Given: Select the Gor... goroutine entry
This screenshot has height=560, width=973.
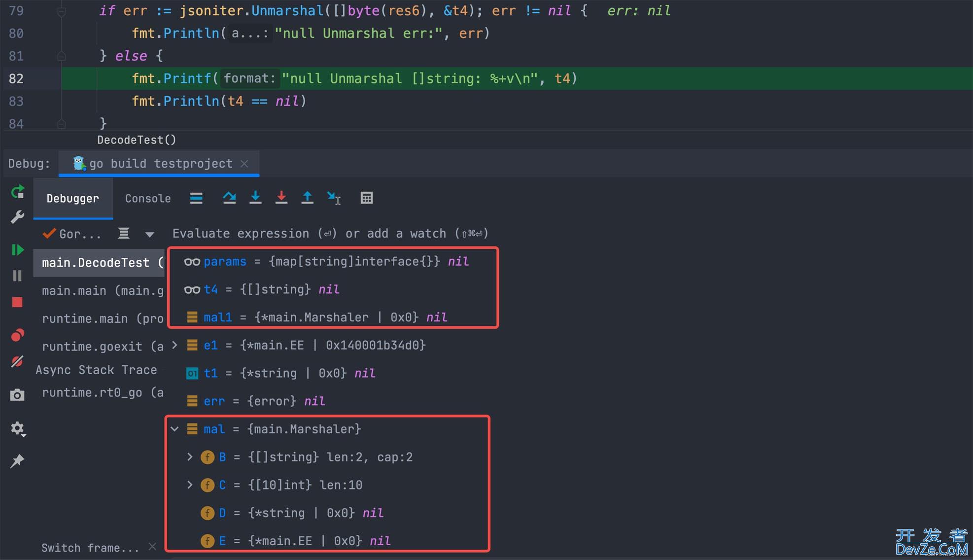Looking at the screenshot, I should pos(72,234).
